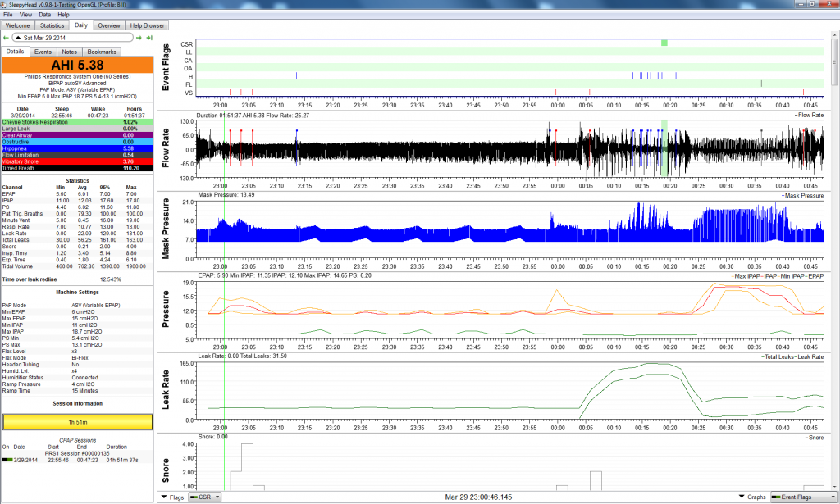
Task: Open the Event Flags graphs dropdown
Action: [802, 497]
